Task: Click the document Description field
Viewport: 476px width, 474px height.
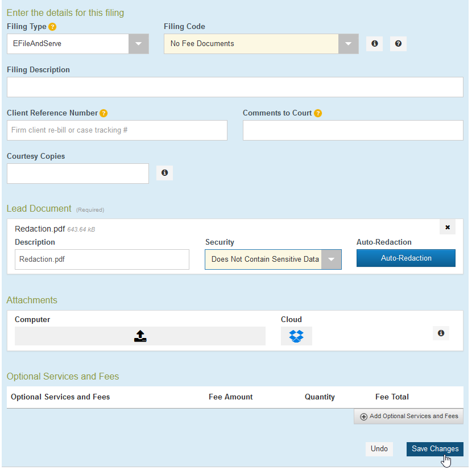Action: click(x=102, y=259)
